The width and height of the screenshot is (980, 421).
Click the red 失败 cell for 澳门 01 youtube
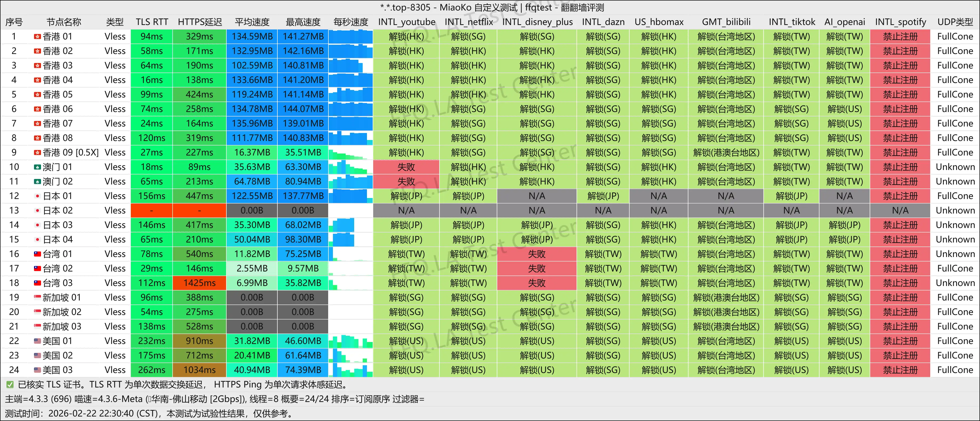pos(406,166)
